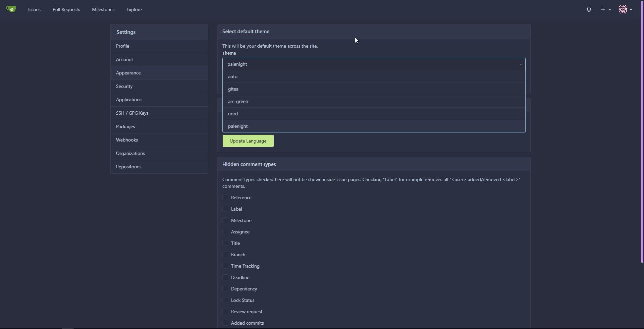Choose the nord theme option
Screen dimensions: 644x329
(x=374, y=114)
